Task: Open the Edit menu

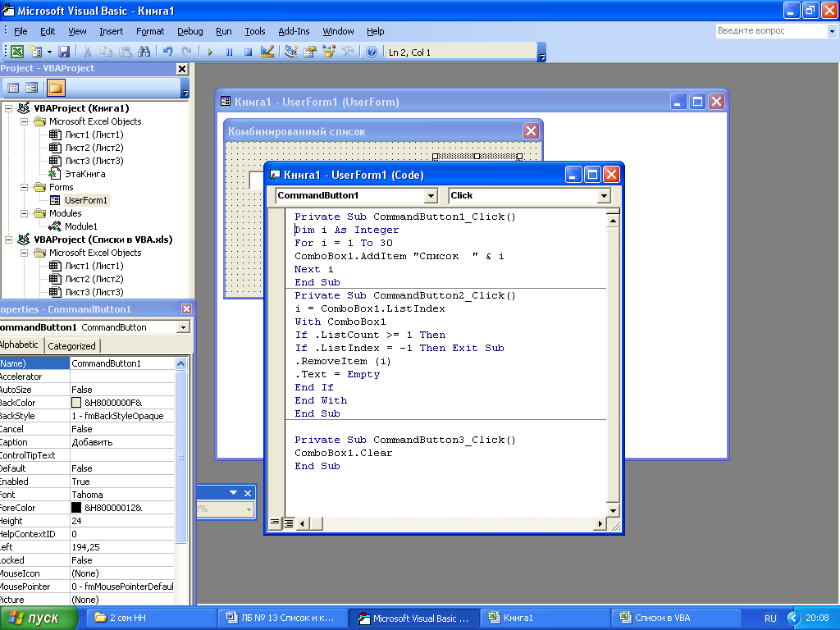Action: tap(47, 31)
